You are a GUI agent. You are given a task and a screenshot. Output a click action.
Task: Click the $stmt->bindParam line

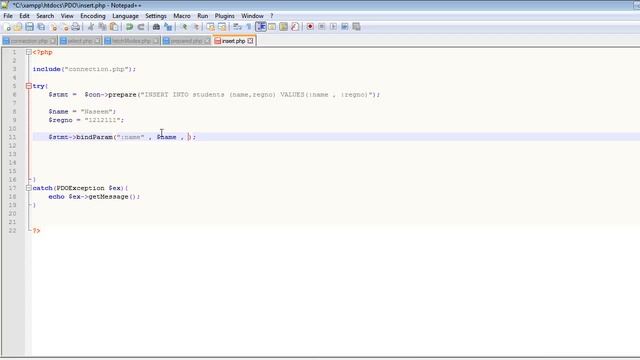coord(122,137)
